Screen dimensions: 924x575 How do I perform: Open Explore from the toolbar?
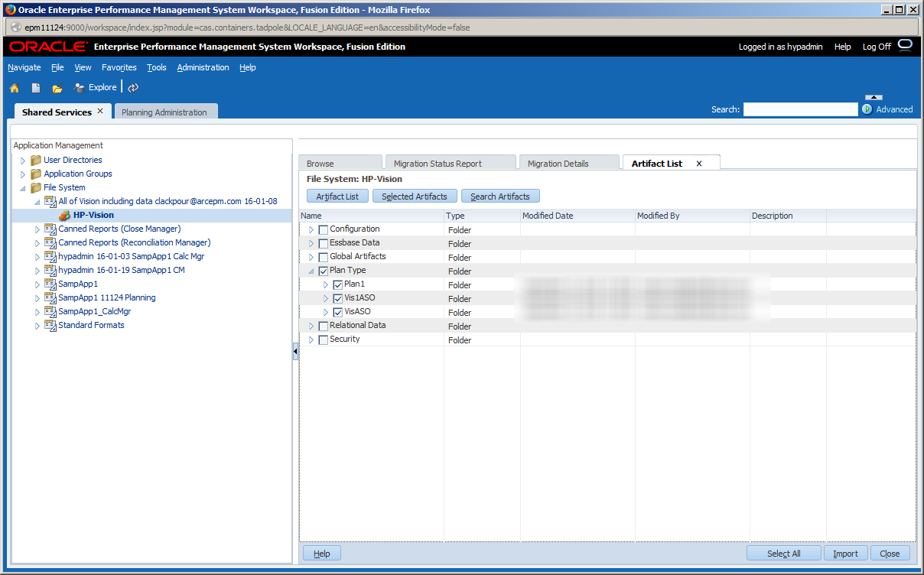(x=96, y=87)
